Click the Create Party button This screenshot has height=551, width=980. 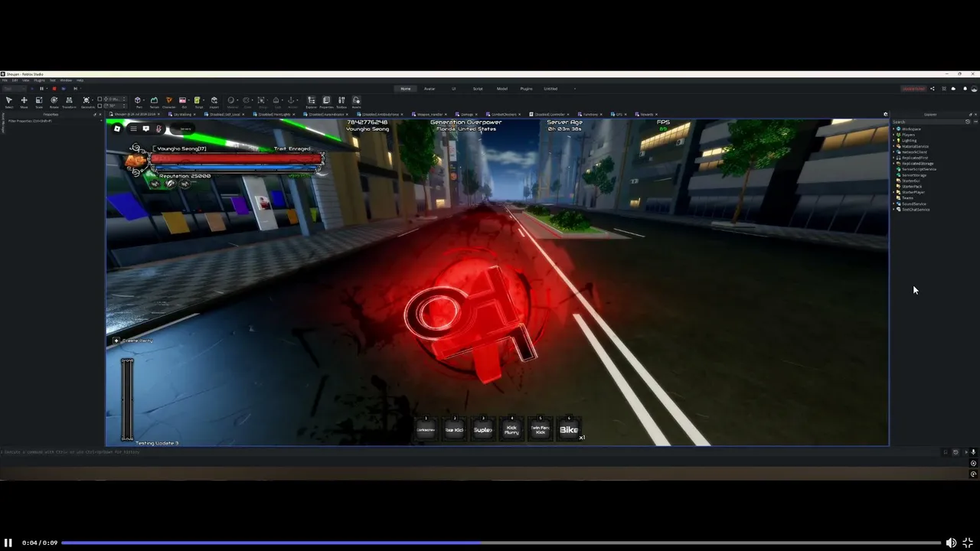tap(133, 341)
